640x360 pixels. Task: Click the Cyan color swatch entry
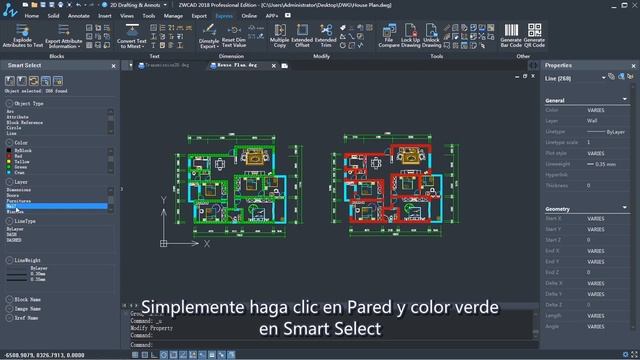(9, 173)
